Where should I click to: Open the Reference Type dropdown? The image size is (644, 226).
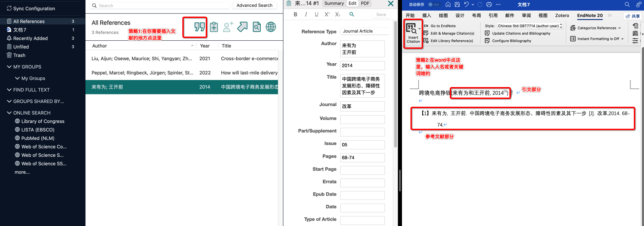(365, 31)
